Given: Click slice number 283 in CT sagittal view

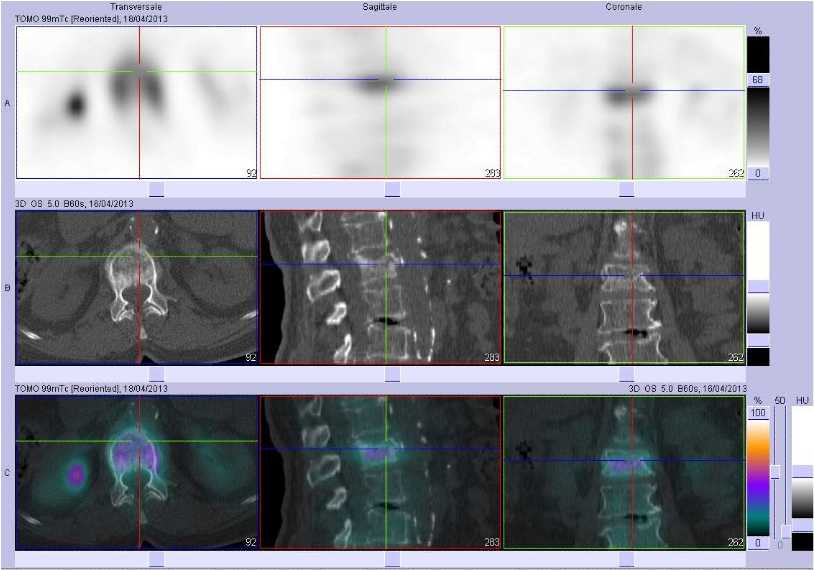Looking at the screenshot, I should [x=492, y=357].
